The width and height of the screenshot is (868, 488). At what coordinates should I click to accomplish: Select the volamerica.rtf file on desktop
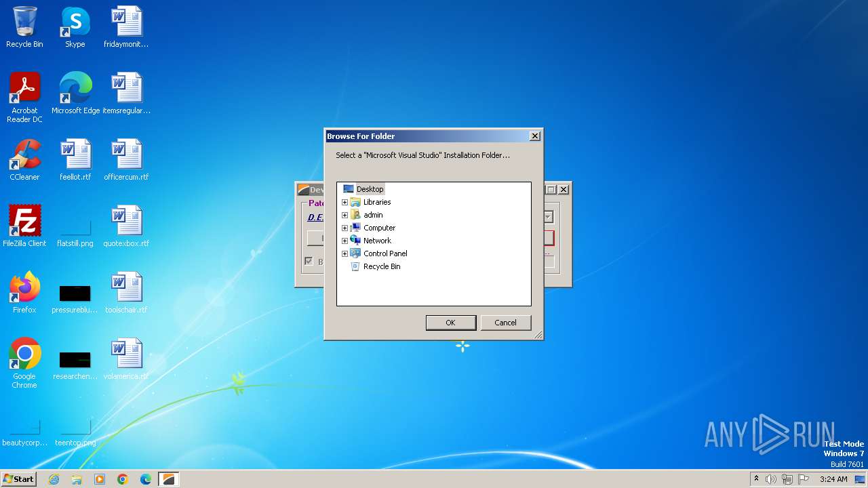(126, 359)
